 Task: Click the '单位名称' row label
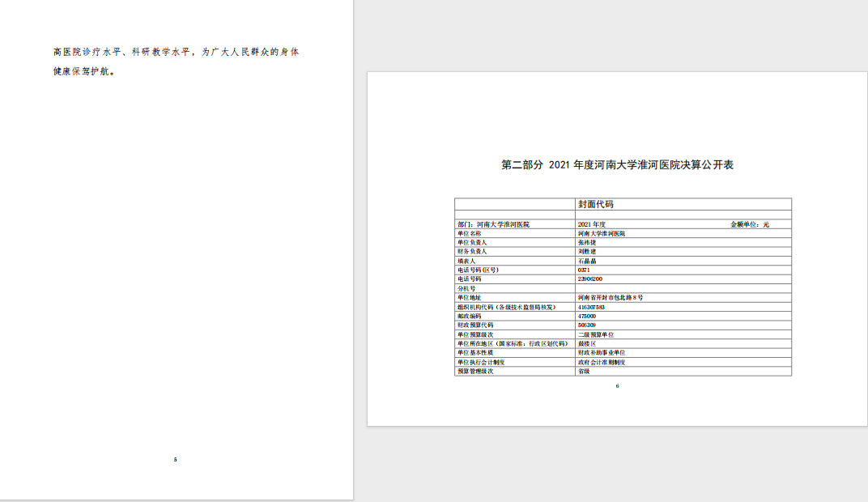point(470,233)
